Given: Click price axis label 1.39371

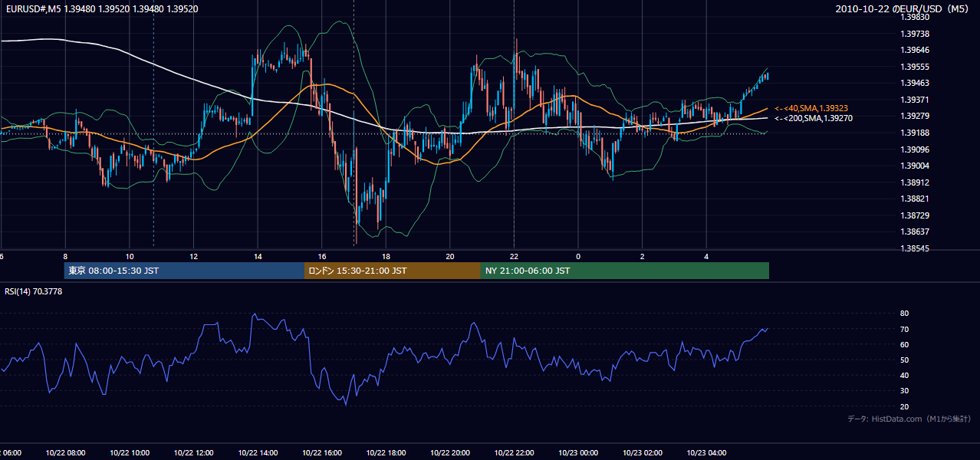Looking at the screenshot, I should pyautogui.click(x=914, y=100).
